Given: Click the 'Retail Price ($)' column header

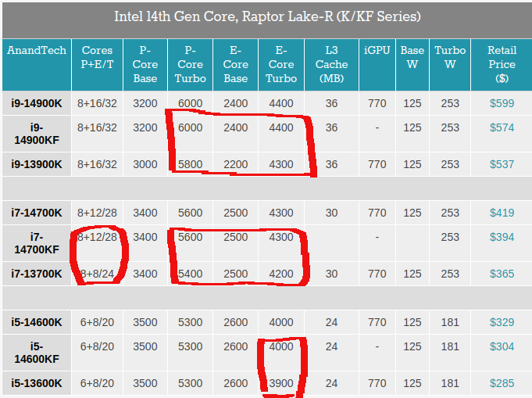Looking at the screenshot, I should pyautogui.click(x=502, y=65).
